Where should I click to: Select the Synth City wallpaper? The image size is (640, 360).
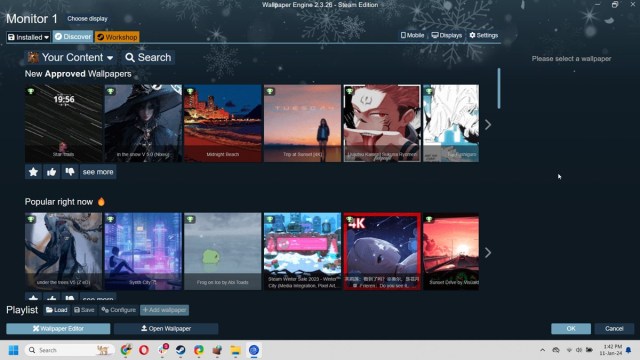(143, 251)
